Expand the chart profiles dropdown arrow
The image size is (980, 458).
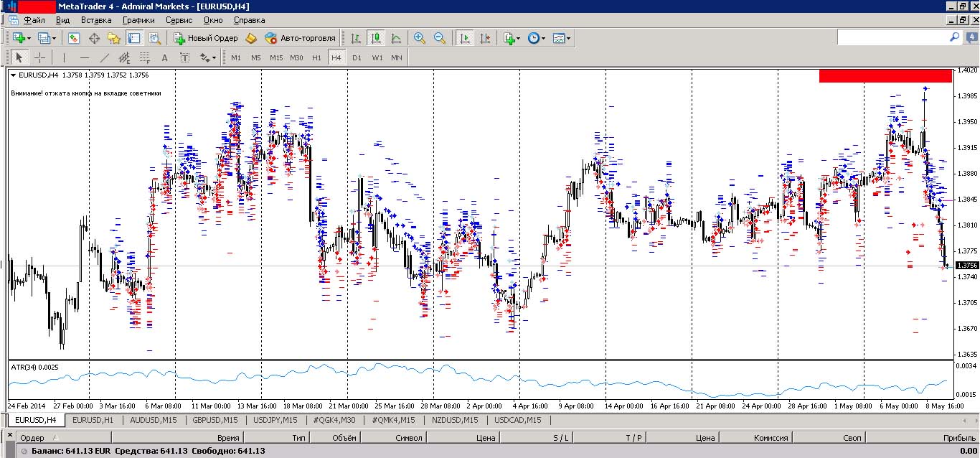[54, 38]
